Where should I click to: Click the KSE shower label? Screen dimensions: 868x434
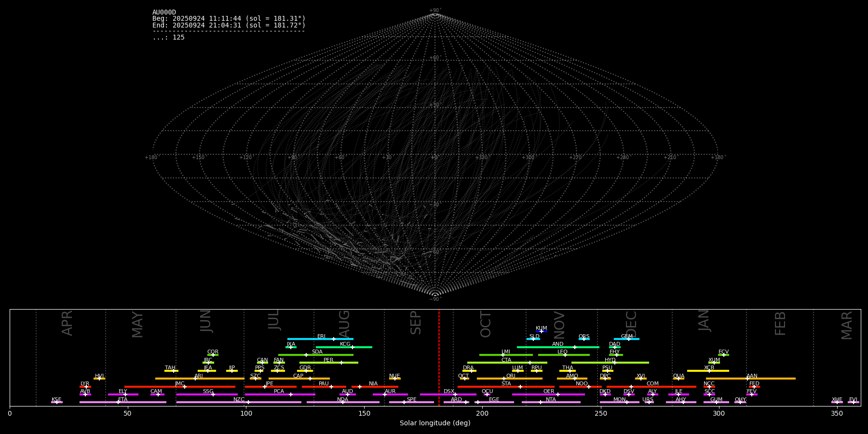pyautogui.click(x=56, y=400)
